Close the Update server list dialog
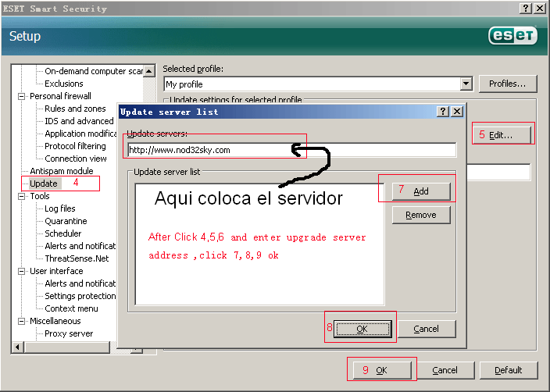The image size is (550, 392). coord(457,112)
